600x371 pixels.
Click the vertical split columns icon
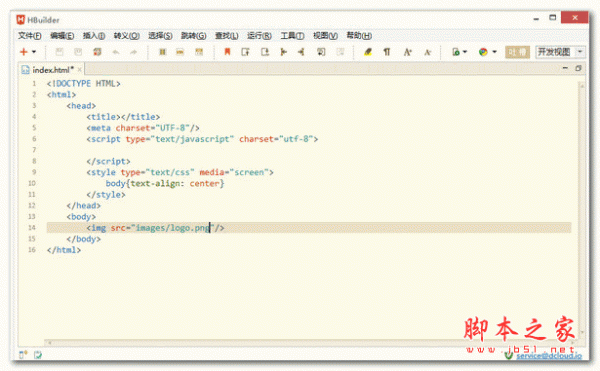pyautogui.click(x=163, y=52)
